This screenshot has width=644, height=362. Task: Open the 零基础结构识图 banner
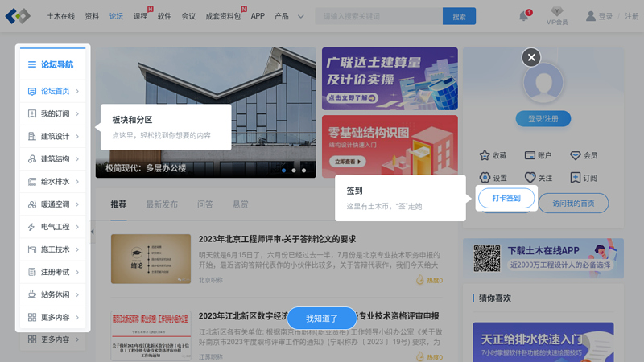point(390,146)
